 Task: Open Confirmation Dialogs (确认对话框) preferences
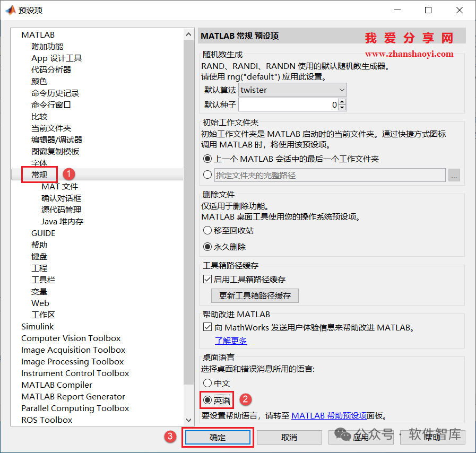(x=62, y=198)
